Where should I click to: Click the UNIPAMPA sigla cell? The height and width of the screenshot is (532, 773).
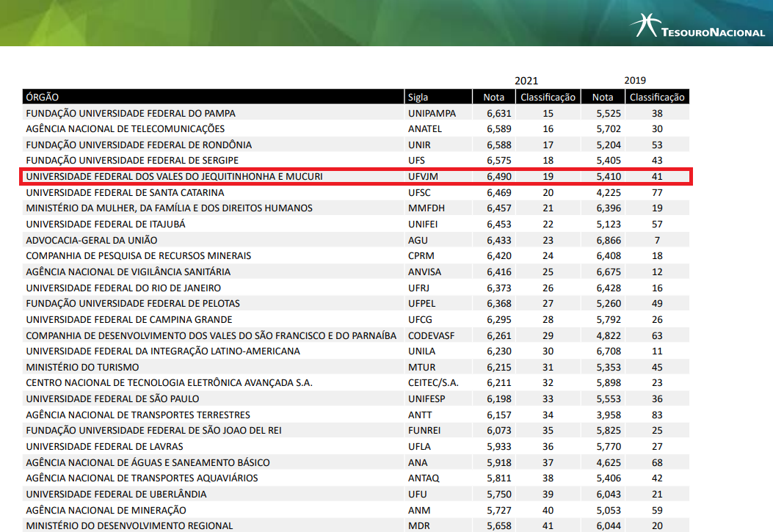(x=432, y=113)
